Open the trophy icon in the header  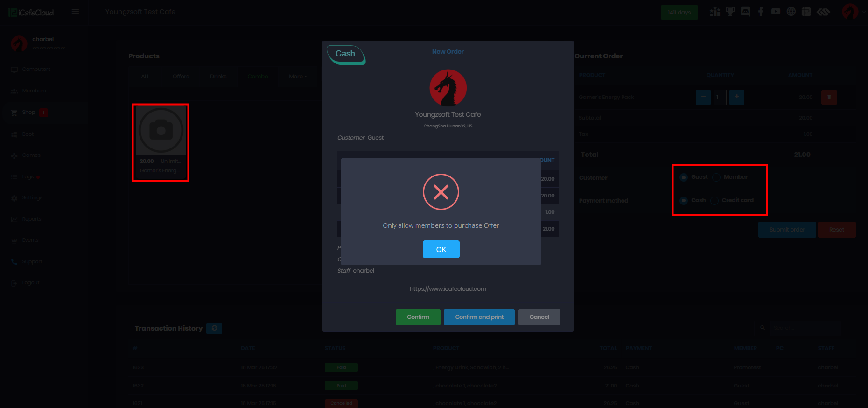[x=730, y=12]
